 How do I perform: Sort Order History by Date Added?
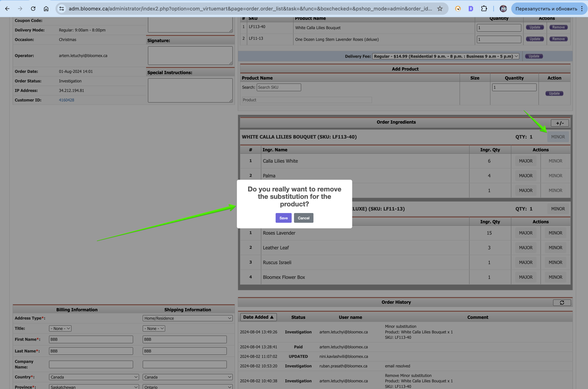(258, 317)
